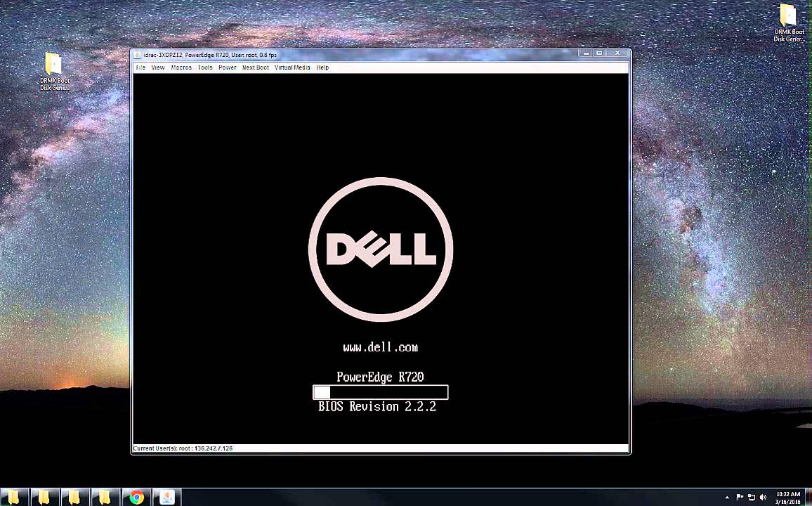Screen dimensions: 812x506
Task: Open the Virtual Media menu
Action: click(x=292, y=67)
